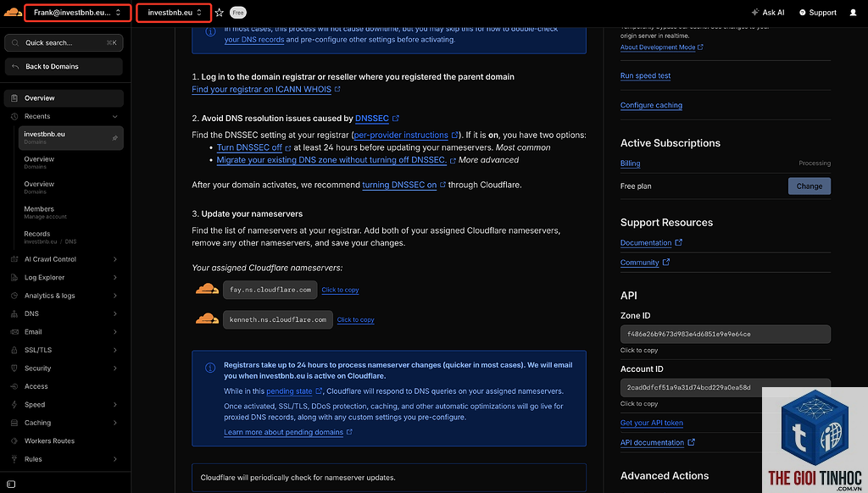
Task: Open the Billing link
Action: [630, 163]
